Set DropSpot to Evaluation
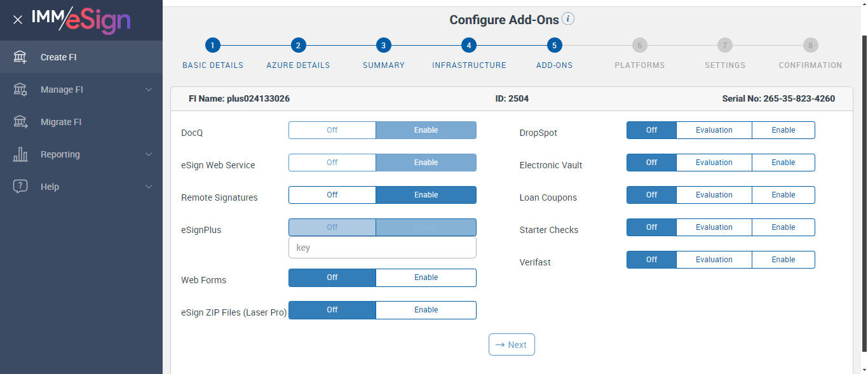The height and width of the screenshot is (374, 868). [714, 130]
